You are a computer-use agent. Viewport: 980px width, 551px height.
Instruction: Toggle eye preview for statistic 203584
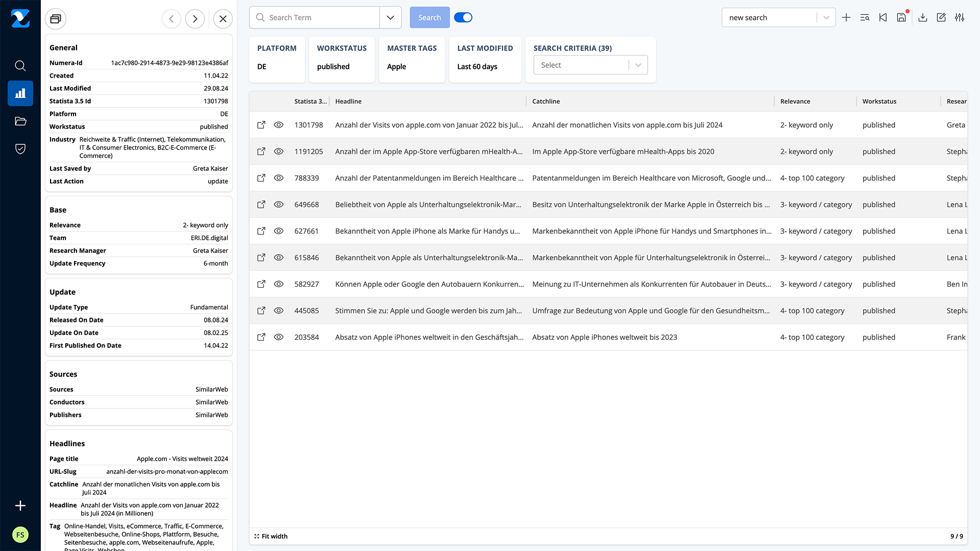tap(279, 337)
